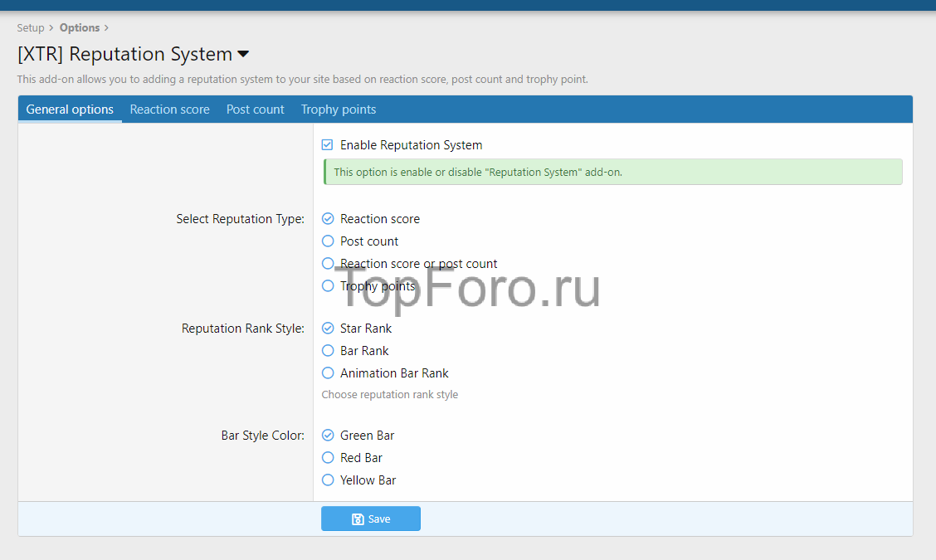Pick Red Bar color option
Image resolution: width=936 pixels, height=560 pixels.
328,458
